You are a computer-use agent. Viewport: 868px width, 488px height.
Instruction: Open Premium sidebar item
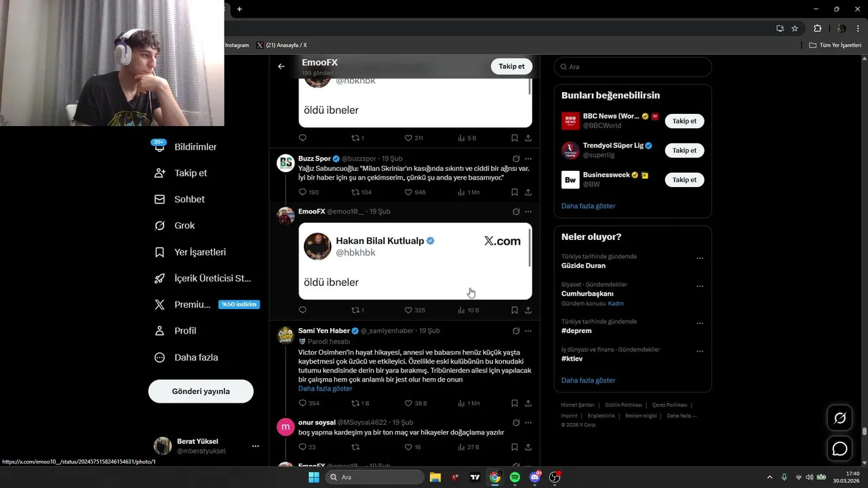(x=207, y=305)
